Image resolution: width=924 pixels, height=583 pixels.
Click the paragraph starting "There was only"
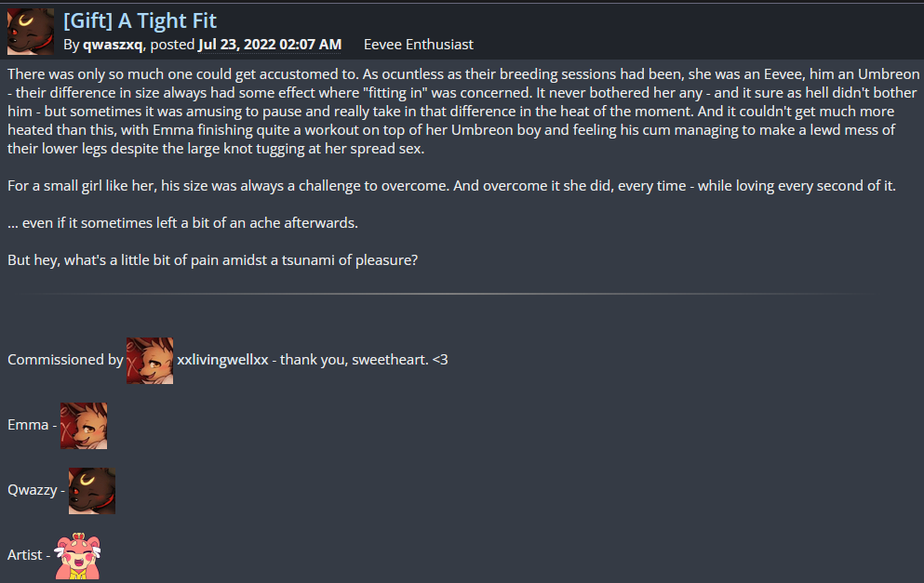tap(447, 110)
